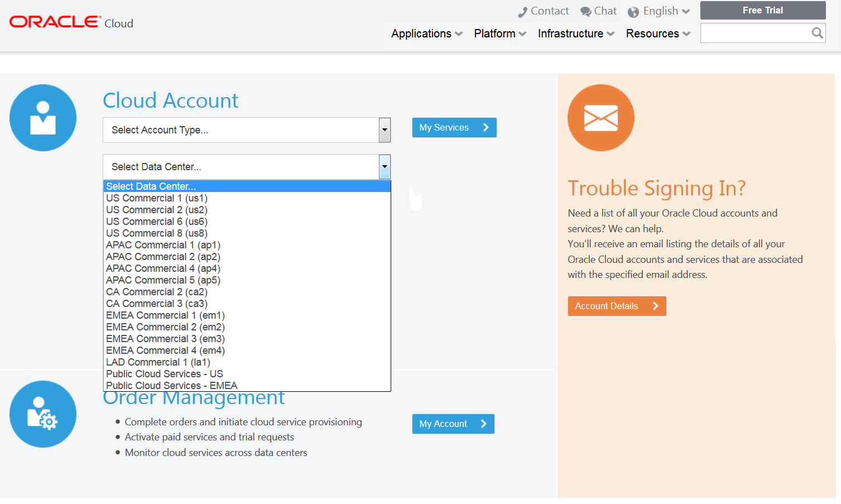Click the Account Details button
841x504 pixels.
point(616,306)
